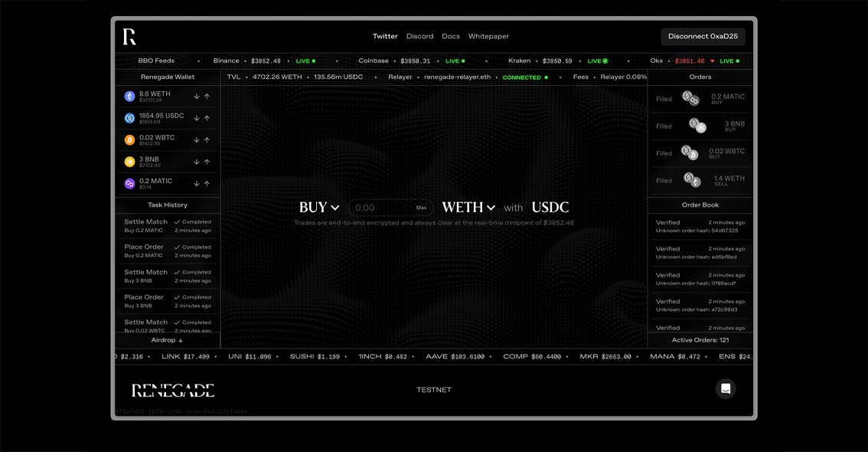
Task: Click the BNB token icon in wallet
Action: click(129, 162)
